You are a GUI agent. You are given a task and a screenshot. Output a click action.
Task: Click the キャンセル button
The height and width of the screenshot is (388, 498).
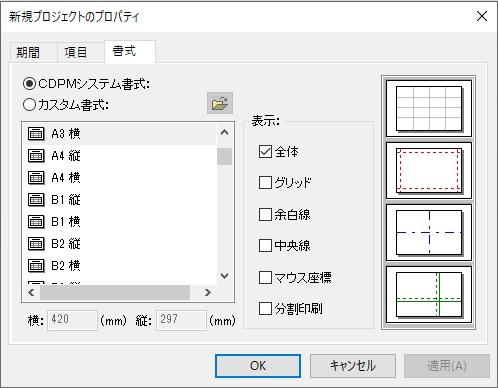[353, 366]
